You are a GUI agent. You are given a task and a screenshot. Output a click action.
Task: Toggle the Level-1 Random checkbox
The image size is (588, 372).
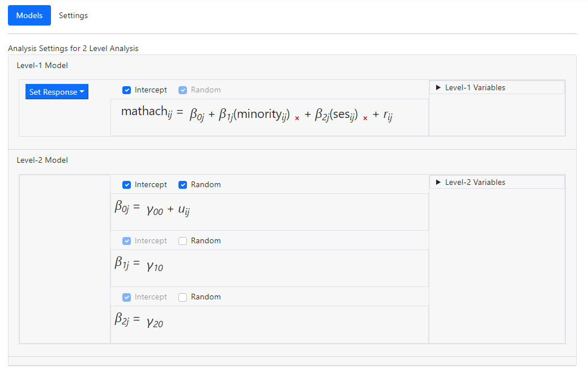(182, 90)
